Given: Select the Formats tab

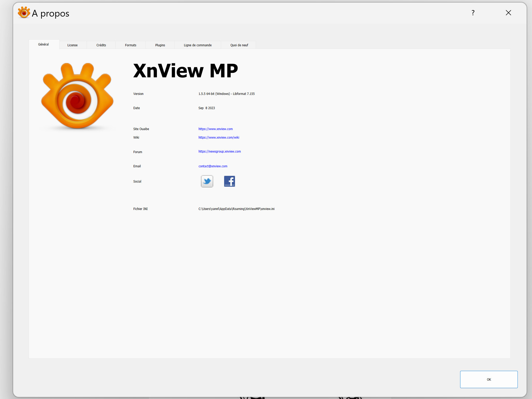Looking at the screenshot, I should tap(131, 45).
